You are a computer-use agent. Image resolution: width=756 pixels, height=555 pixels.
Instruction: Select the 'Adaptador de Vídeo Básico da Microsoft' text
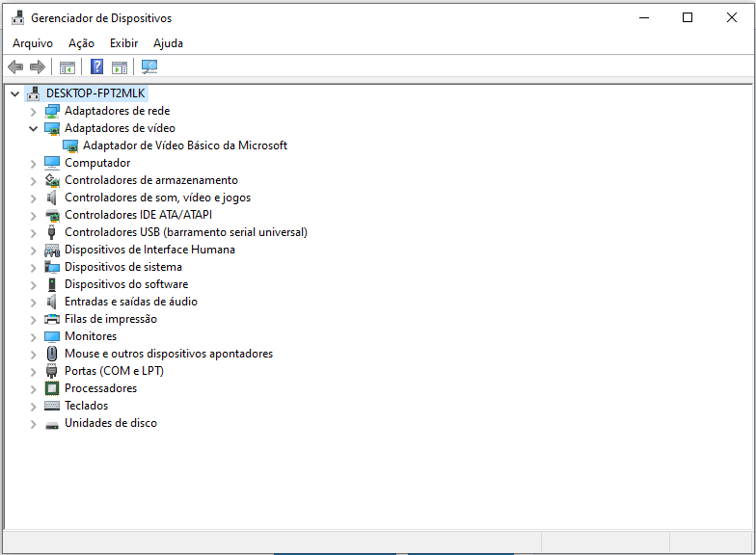(x=185, y=145)
